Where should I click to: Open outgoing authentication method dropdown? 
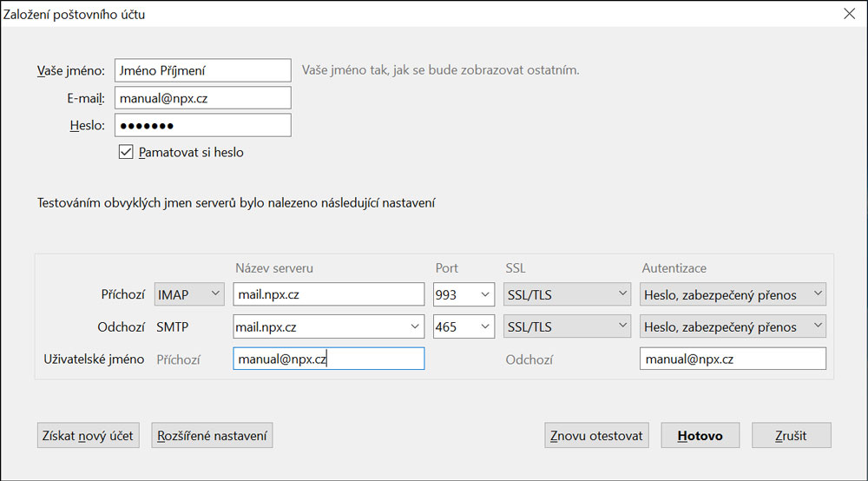733,327
